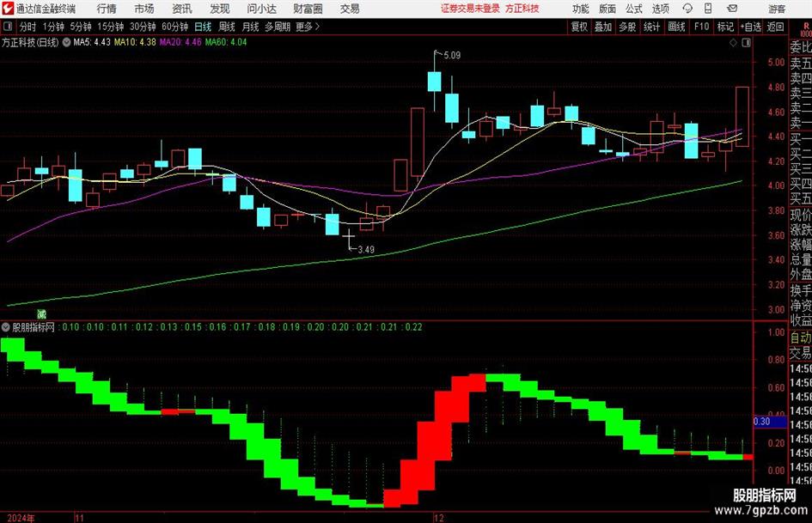Click the 多股 multi-stock button
This screenshot has height=523, width=812.
click(627, 27)
